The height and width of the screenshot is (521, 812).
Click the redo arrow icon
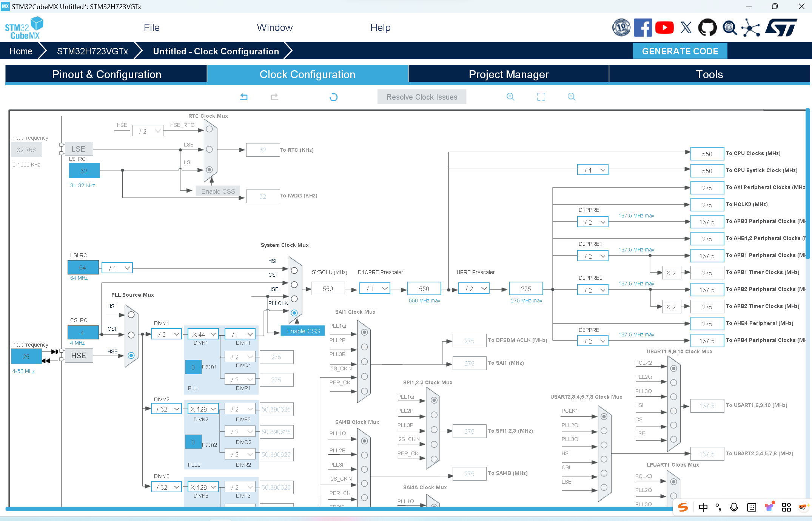coord(274,97)
